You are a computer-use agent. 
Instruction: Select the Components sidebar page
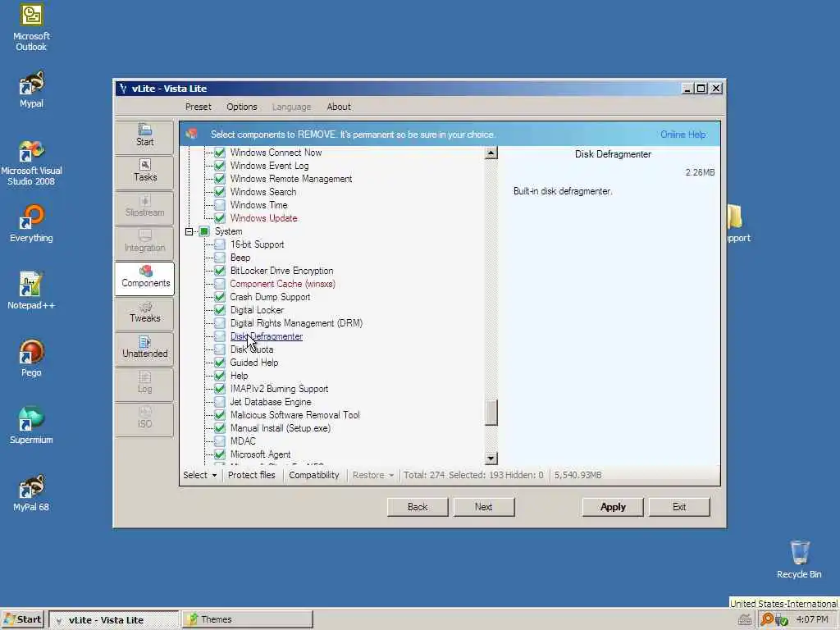(x=144, y=277)
